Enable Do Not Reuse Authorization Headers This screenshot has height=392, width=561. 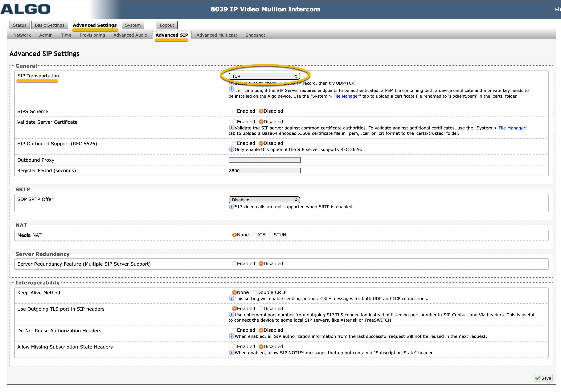[x=234, y=330]
